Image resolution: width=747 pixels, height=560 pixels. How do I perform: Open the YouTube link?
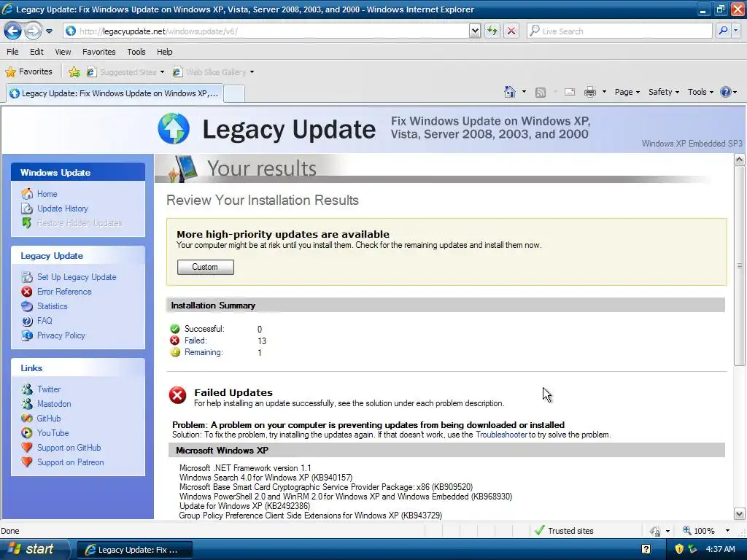pyautogui.click(x=53, y=433)
